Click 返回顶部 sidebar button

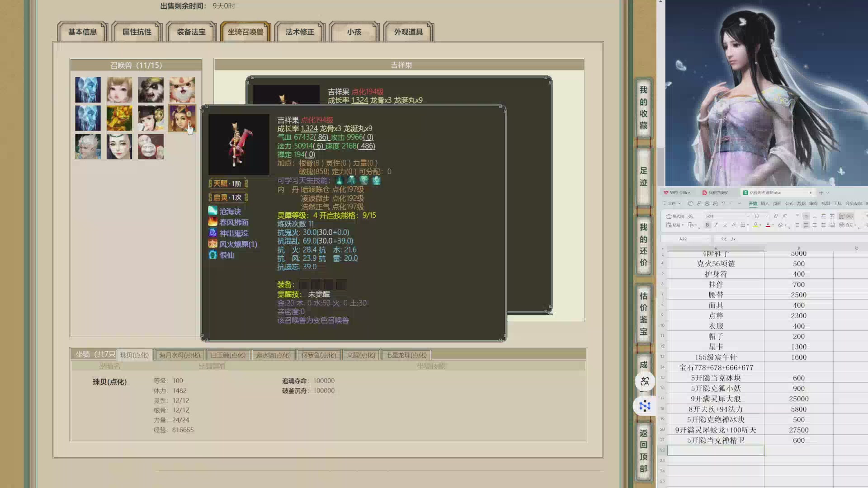tap(644, 451)
